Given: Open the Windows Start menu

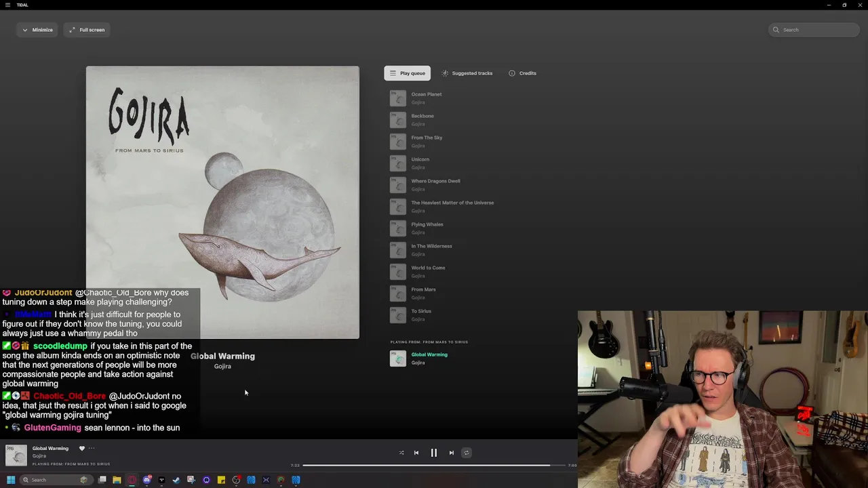Looking at the screenshot, I should coord(11,480).
